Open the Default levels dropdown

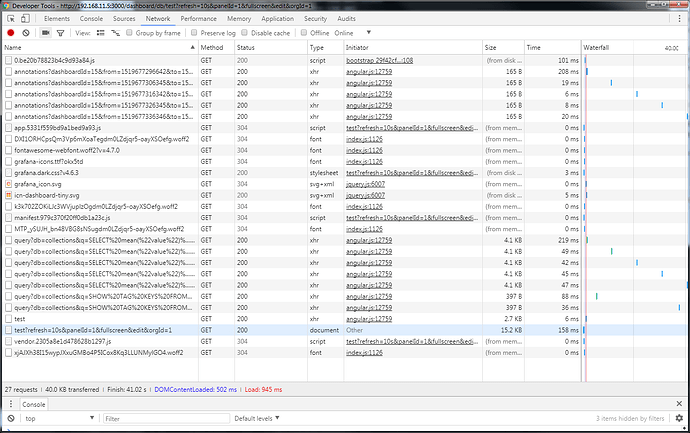coord(257,418)
